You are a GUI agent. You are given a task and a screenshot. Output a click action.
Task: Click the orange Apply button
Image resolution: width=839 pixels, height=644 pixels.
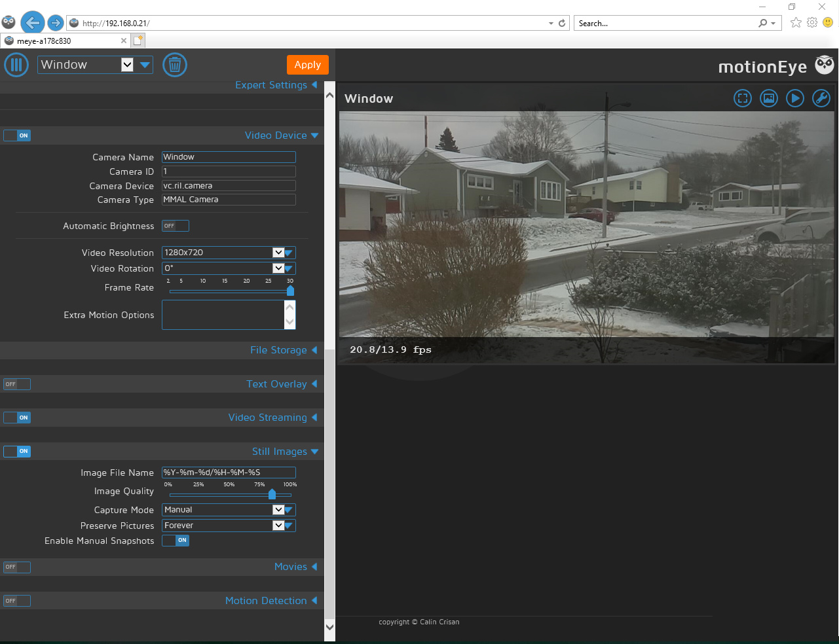point(307,65)
